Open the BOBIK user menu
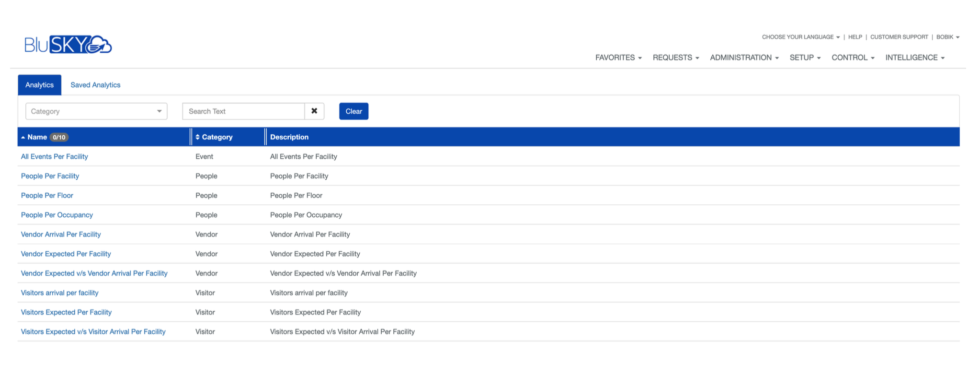 pyautogui.click(x=947, y=37)
